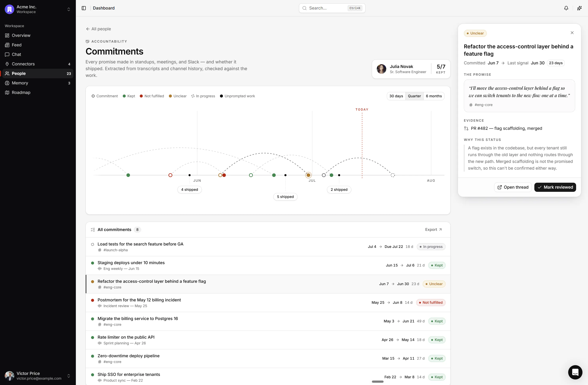The image size is (588, 385).
Task: Open Ship SSO for enterprise tenants row
Action: click(268, 377)
